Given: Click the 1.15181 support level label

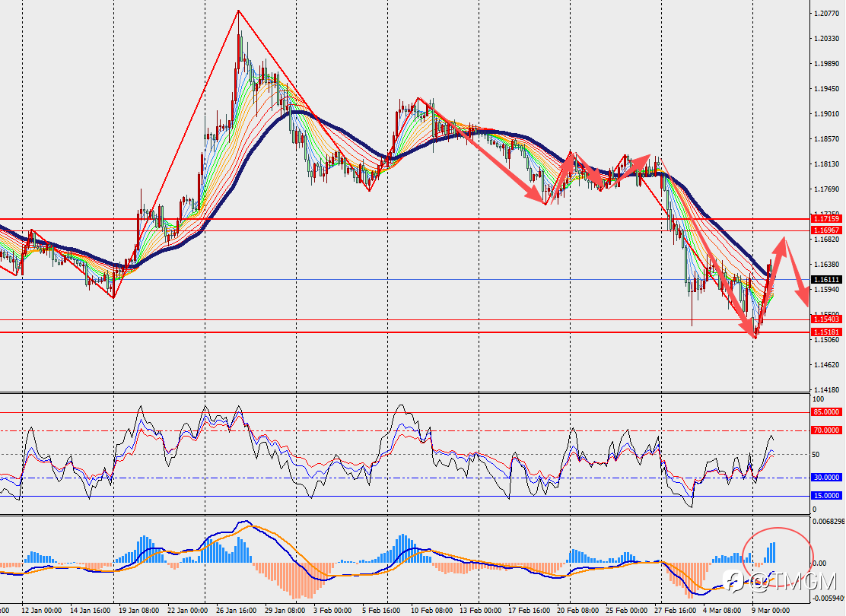Looking at the screenshot, I should (826, 332).
